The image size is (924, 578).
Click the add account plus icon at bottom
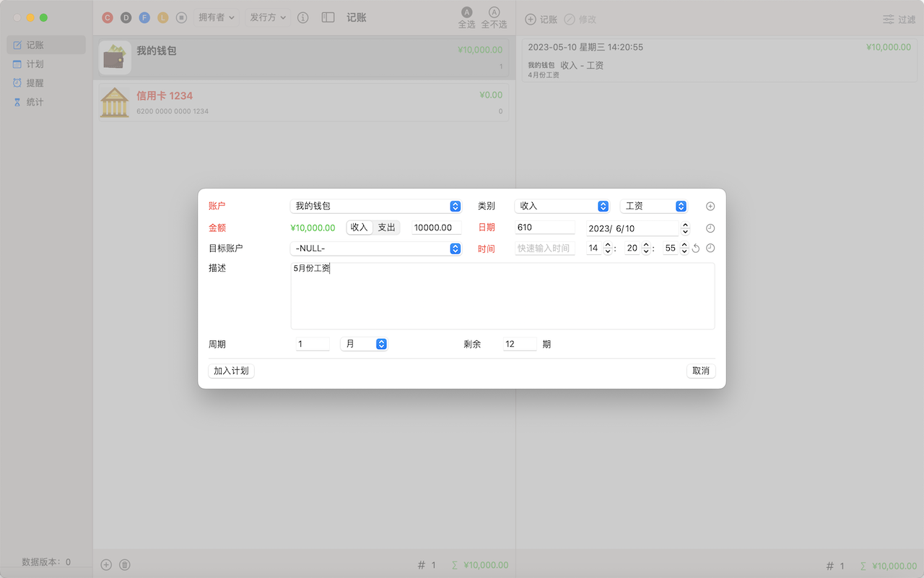[106, 565]
